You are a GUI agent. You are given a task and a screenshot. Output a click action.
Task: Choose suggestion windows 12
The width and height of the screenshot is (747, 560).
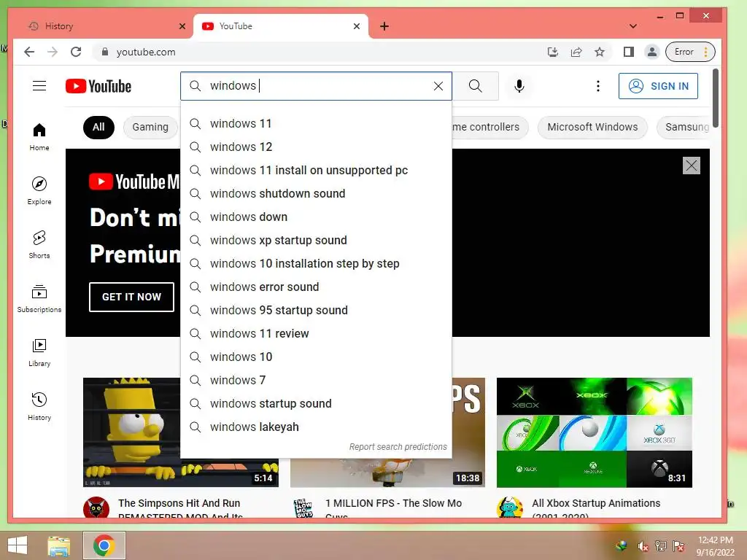point(316,147)
